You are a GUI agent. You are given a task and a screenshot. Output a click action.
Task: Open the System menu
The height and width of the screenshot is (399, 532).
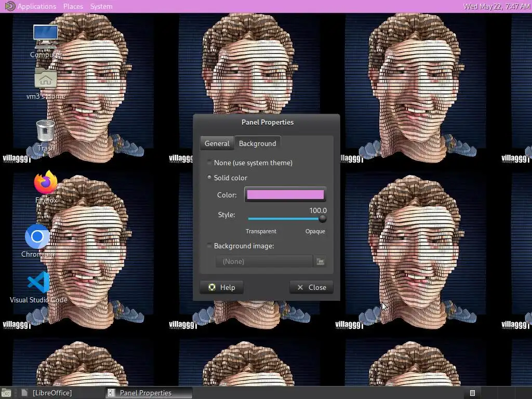pos(101,6)
